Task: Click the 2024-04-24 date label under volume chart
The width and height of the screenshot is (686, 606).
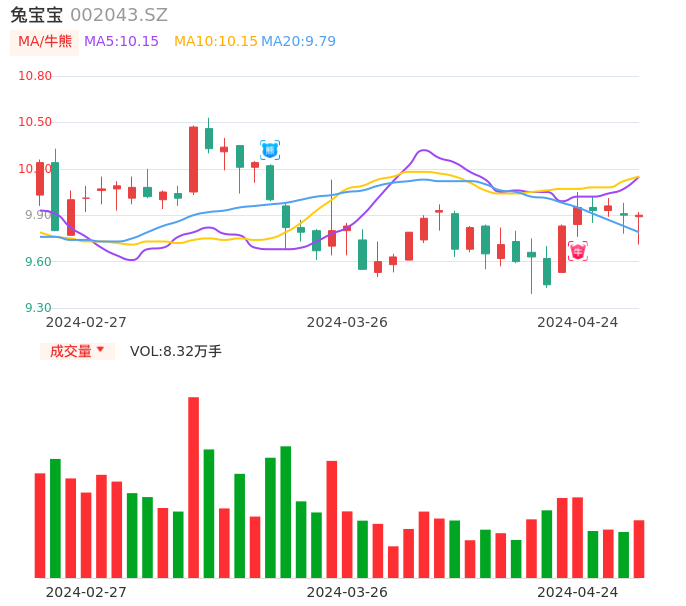Action: coord(577,592)
